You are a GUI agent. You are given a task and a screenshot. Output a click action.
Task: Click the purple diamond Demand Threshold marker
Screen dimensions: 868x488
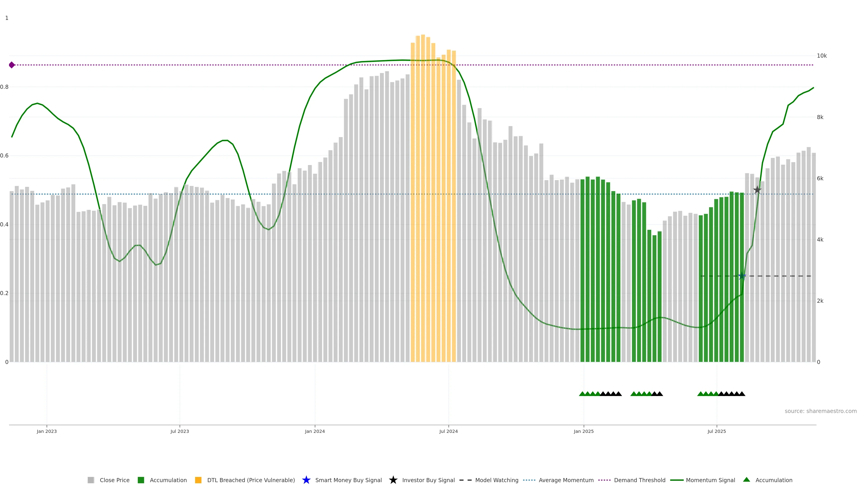12,65
